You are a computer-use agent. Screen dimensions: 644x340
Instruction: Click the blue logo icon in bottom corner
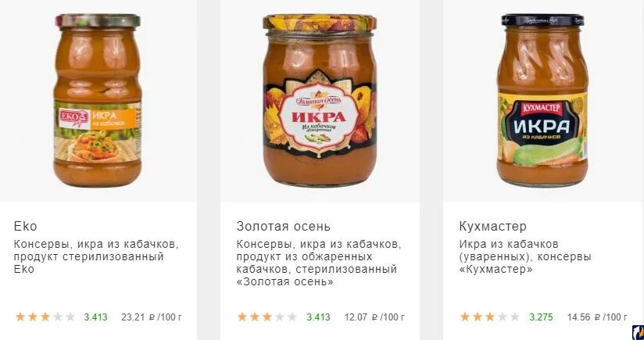(638, 332)
